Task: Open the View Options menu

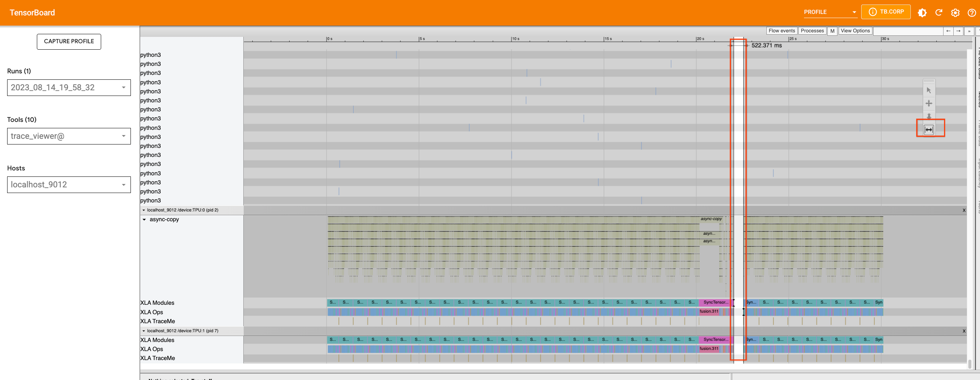Action: pyautogui.click(x=855, y=31)
